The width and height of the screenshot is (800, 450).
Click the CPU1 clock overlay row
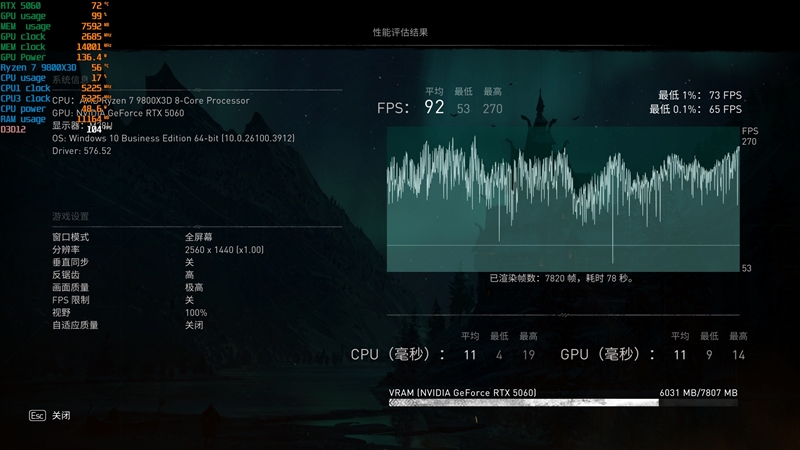tap(56, 88)
